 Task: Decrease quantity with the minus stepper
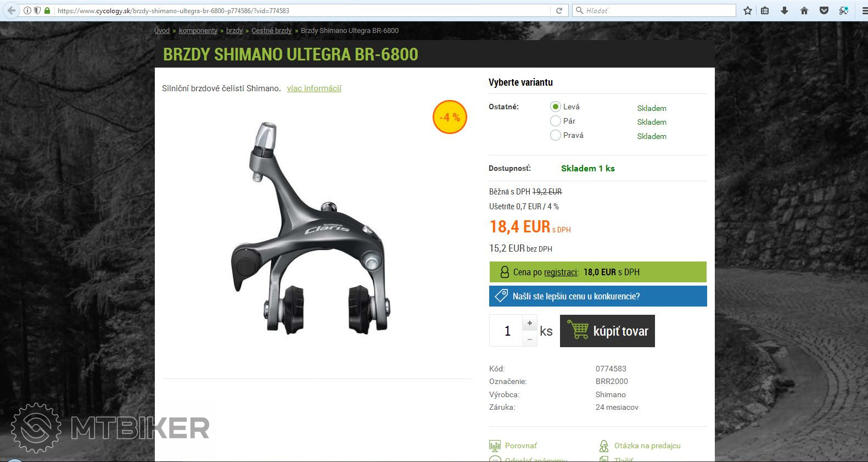point(530,339)
